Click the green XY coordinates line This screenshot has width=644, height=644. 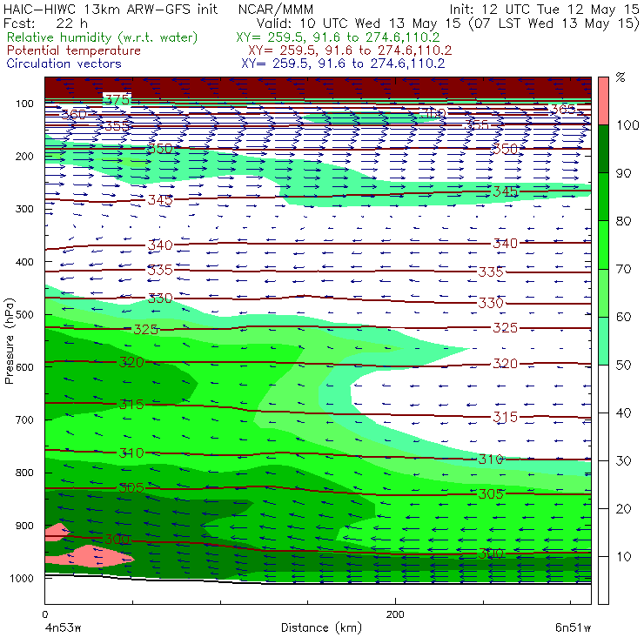[338, 37]
